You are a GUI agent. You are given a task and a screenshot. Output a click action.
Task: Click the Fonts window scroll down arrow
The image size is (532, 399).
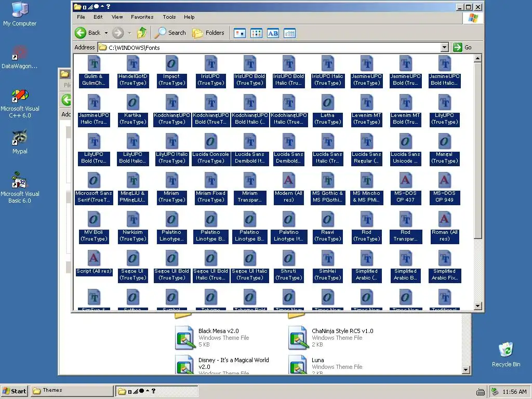[x=477, y=305]
